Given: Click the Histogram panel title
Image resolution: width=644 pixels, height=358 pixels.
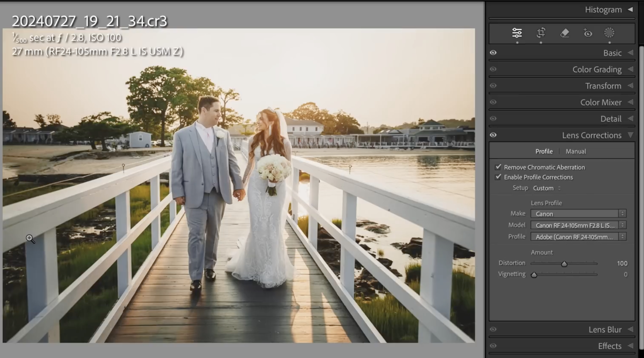Looking at the screenshot, I should 603,10.
